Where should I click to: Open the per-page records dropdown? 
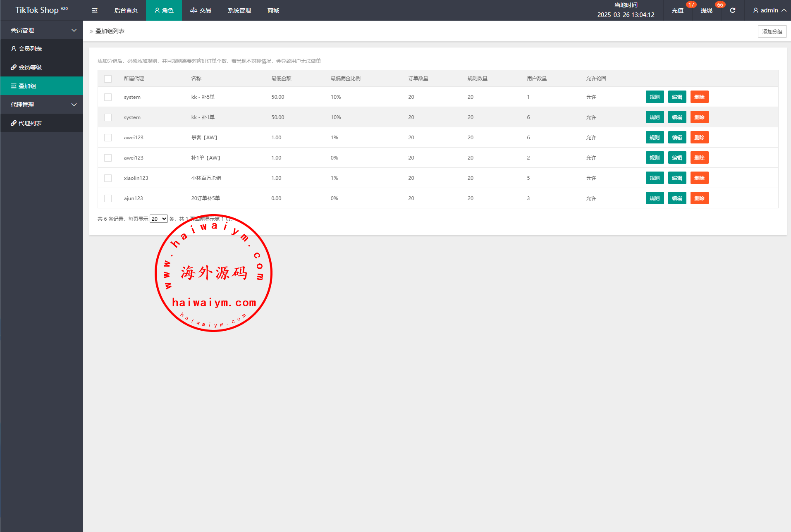(158, 219)
